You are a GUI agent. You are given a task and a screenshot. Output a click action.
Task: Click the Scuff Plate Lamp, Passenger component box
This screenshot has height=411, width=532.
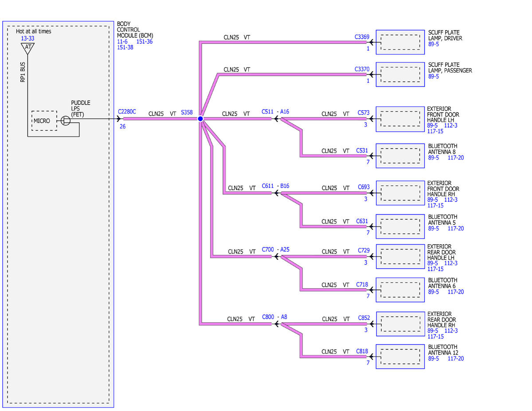point(400,74)
